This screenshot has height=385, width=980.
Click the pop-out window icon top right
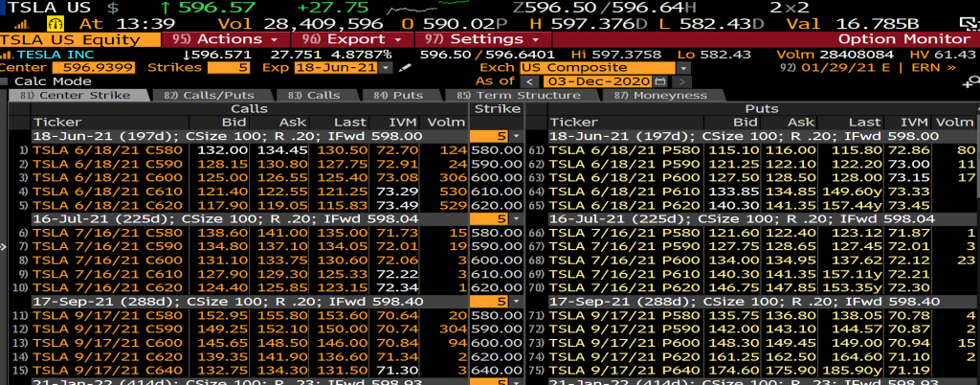point(970,24)
